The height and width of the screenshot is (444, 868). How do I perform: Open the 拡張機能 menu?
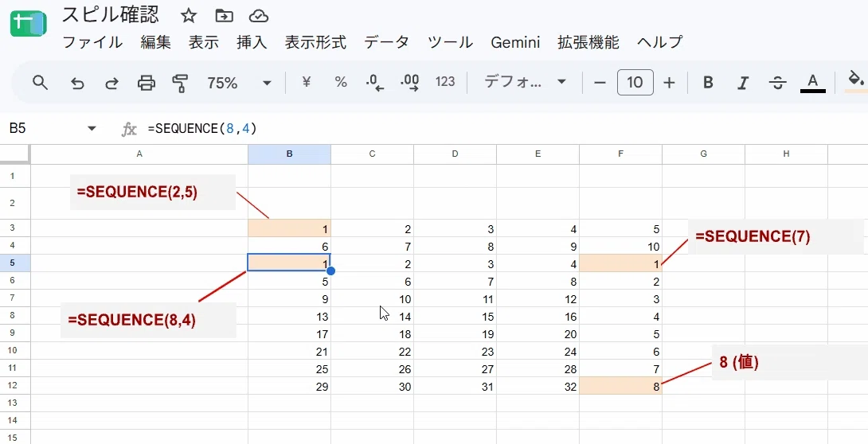pyautogui.click(x=588, y=42)
